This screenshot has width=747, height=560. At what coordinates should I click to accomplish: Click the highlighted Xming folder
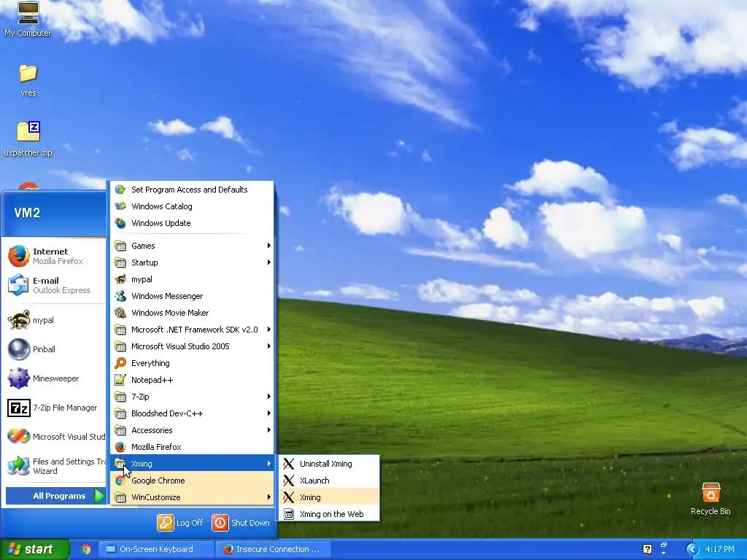[x=193, y=463]
